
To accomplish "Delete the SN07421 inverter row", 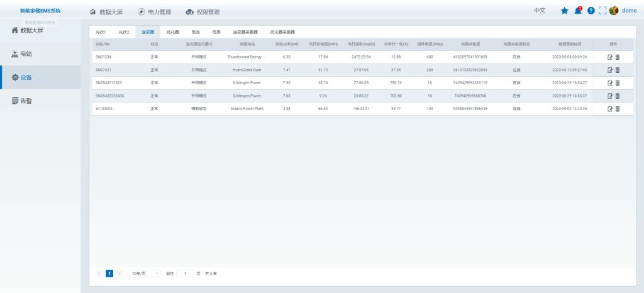I will tap(617, 70).
